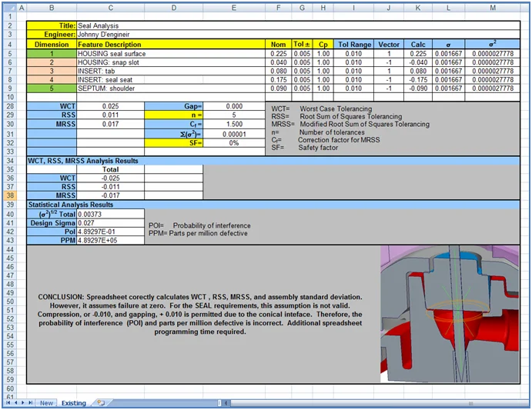Viewport: 532px width, 410px height.
Task: Click the Cf value 1.500 cell
Action: pyautogui.click(x=234, y=124)
